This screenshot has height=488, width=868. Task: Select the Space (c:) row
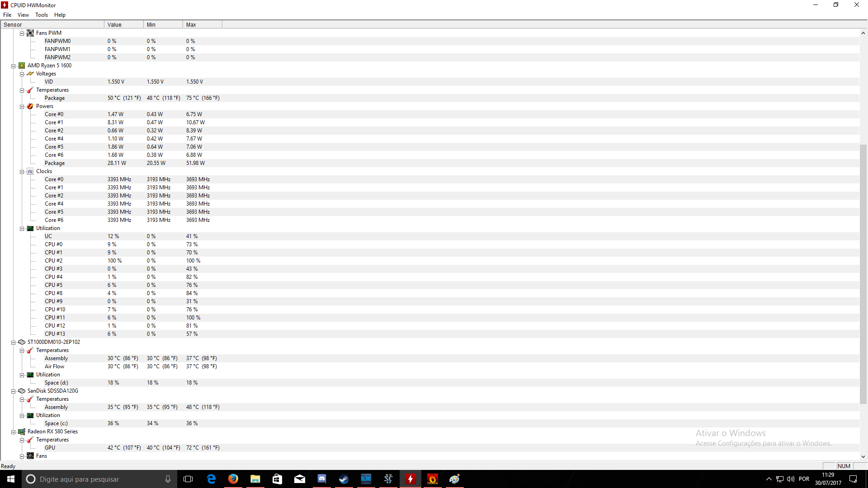coord(429,423)
